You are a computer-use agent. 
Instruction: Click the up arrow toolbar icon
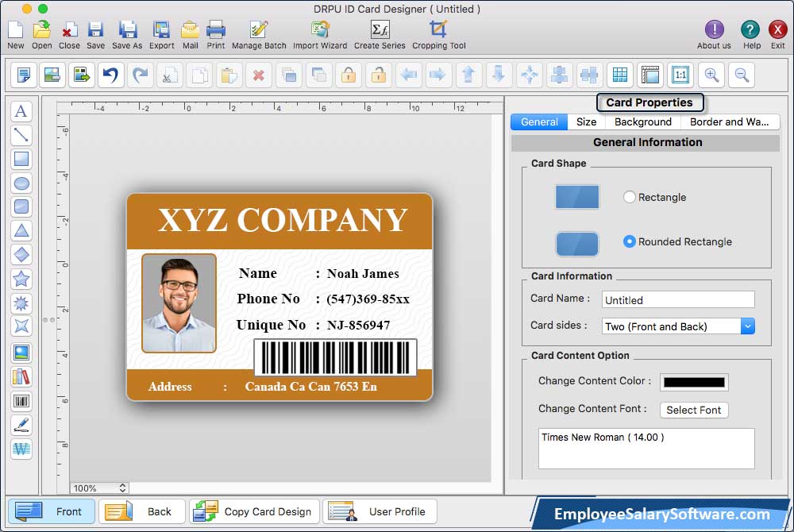[x=468, y=75]
